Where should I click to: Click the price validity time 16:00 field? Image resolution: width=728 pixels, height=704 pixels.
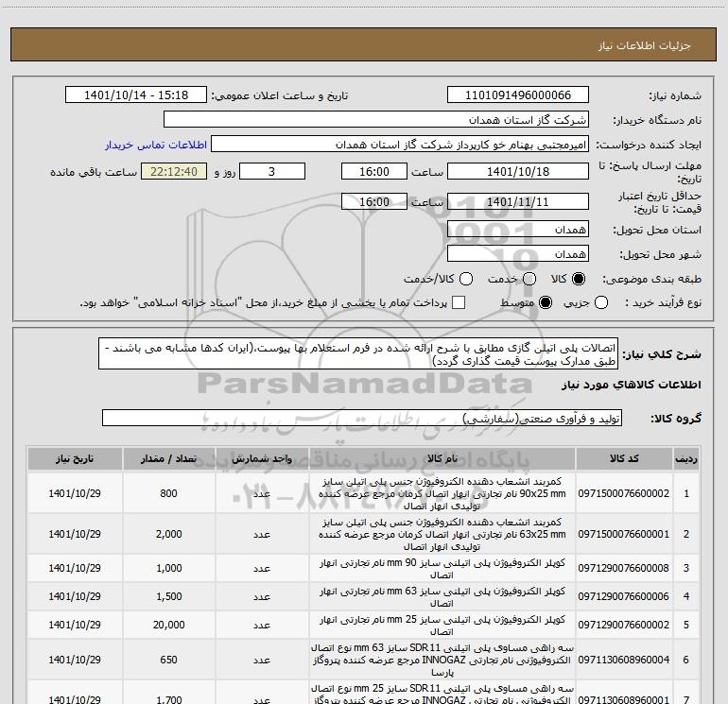coord(374,201)
